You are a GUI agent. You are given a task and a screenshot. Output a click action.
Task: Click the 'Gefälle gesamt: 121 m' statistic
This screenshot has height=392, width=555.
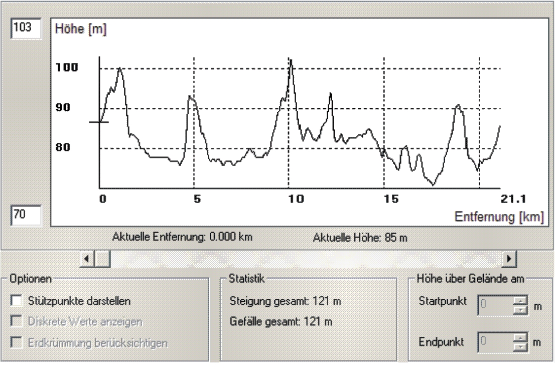pyautogui.click(x=281, y=322)
